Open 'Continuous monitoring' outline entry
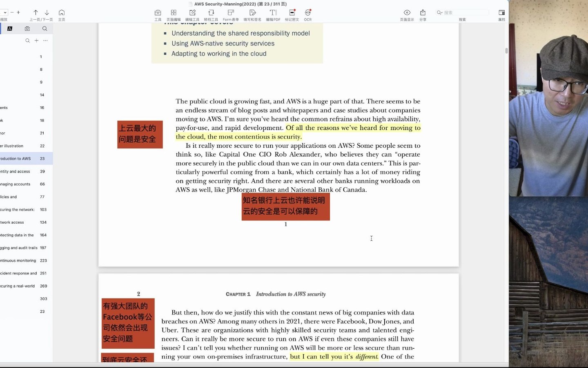Viewport: 588px width, 368px height. pos(27,260)
